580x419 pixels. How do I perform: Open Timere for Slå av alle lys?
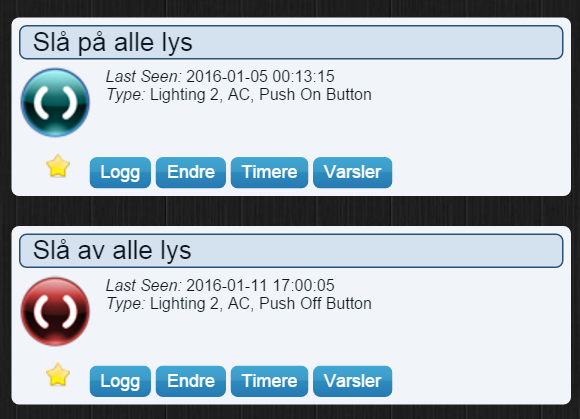click(269, 381)
